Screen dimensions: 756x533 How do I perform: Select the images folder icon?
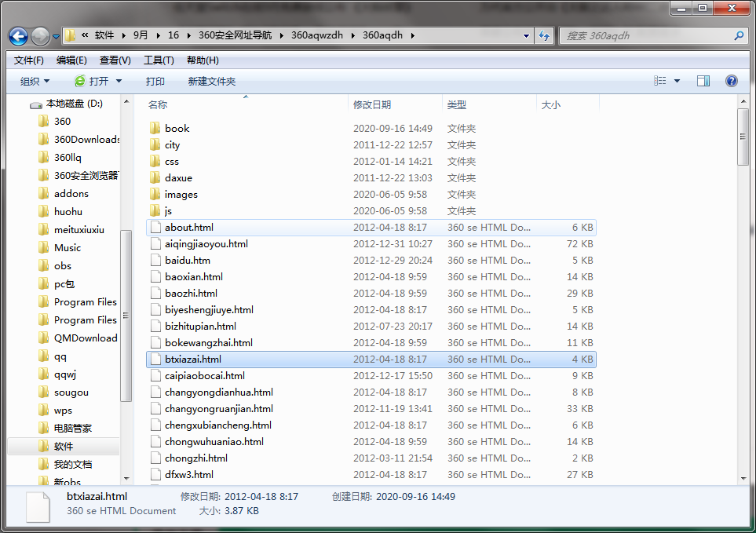pyautogui.click(x=155, y=194)
